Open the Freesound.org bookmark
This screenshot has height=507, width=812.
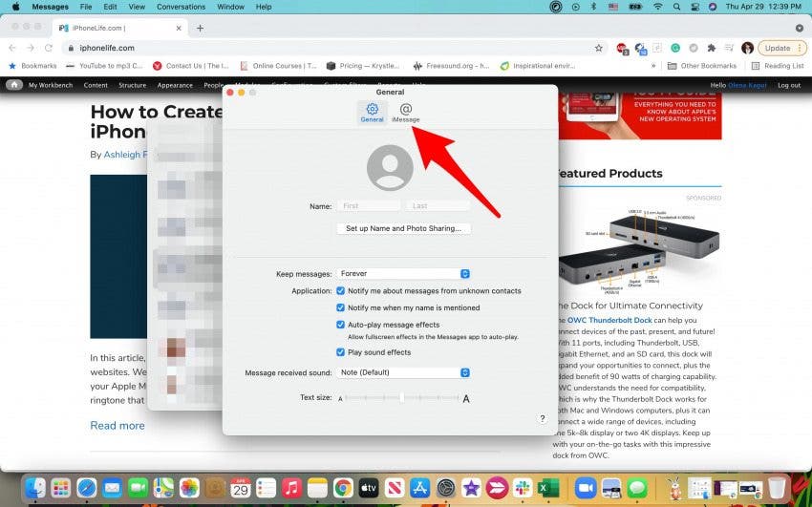coord(451,66)
